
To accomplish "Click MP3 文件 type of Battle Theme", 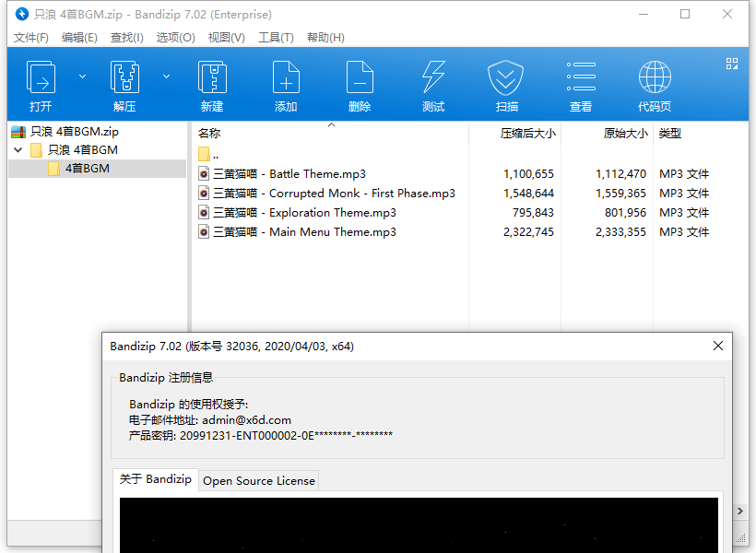I will [x=684, y=174].
